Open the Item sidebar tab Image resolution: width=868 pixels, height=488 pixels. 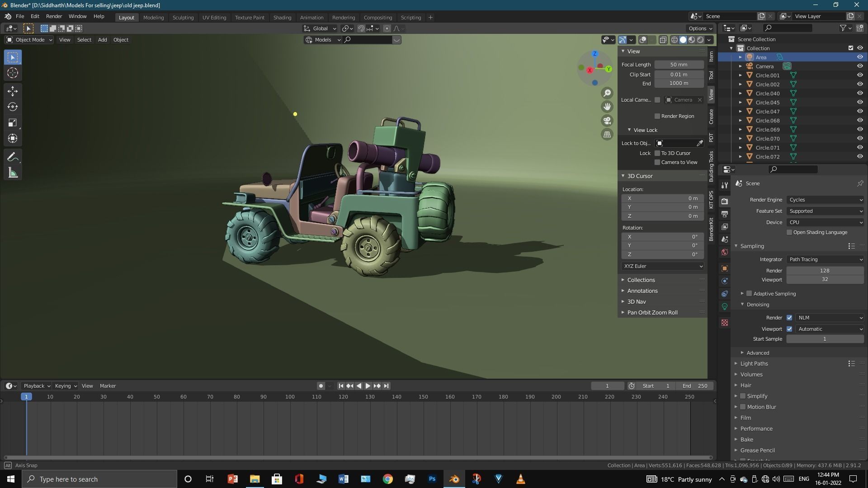pyautogui.click(x=711, y=56)
